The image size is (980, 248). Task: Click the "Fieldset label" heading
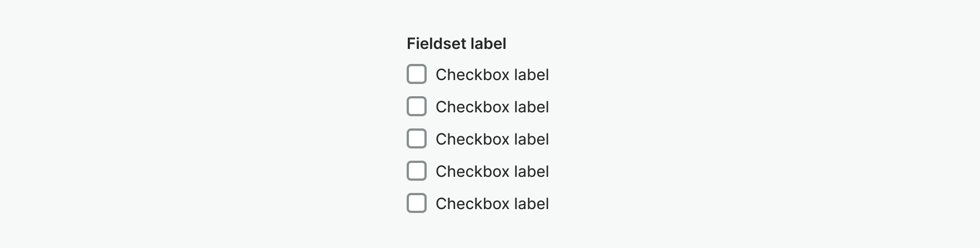456,43
